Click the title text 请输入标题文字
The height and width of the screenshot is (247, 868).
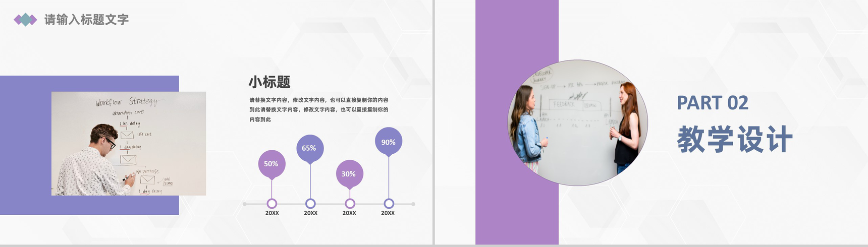(86, 20)
